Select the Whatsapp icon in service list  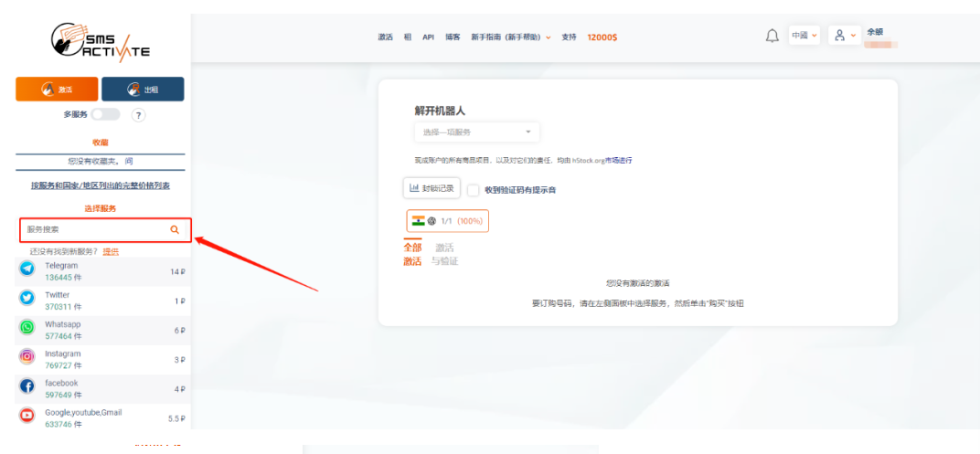click(27, 327)
